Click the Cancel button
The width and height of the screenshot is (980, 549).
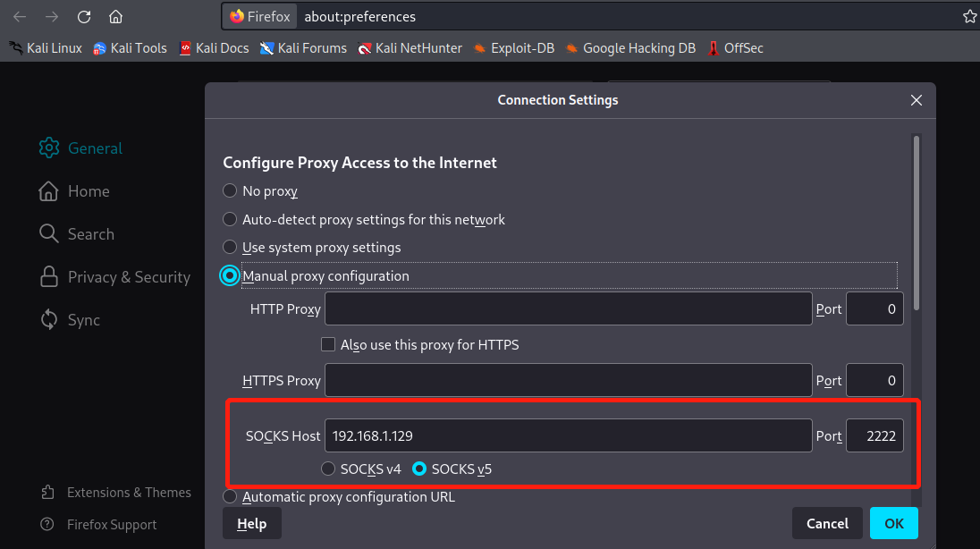point(827,524)
